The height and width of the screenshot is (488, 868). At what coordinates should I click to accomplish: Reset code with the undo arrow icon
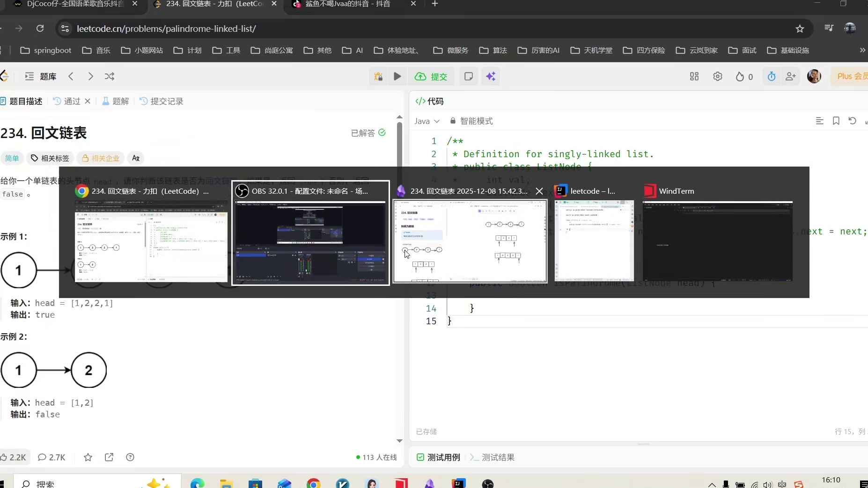[x=852, y=121]
